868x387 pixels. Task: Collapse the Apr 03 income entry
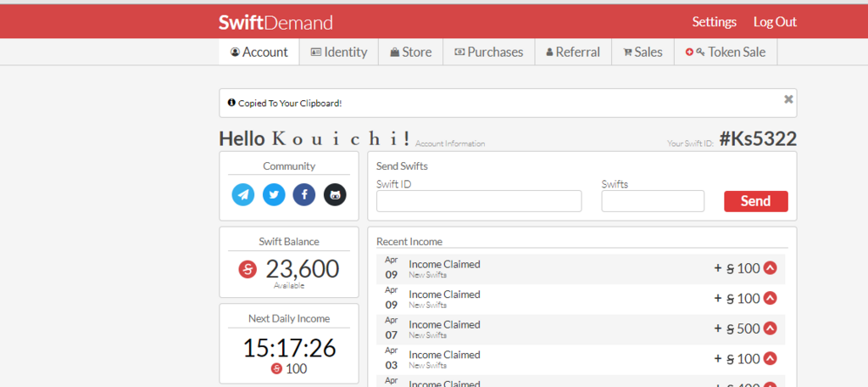pos(770,358)
